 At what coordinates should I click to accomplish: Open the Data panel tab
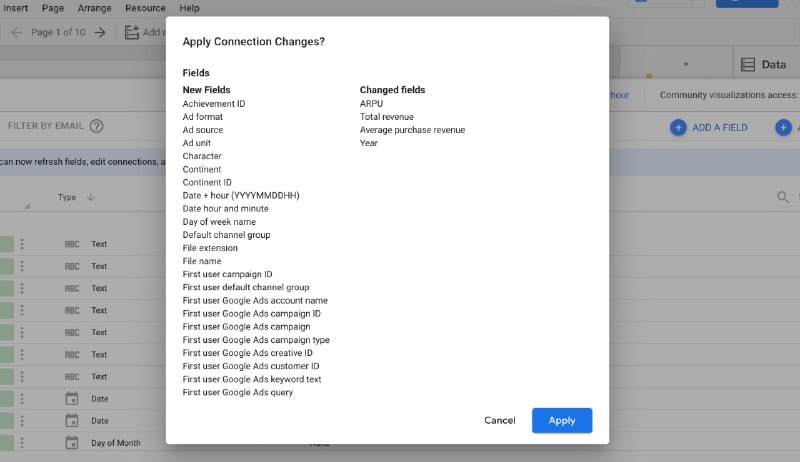pos(764,65)
